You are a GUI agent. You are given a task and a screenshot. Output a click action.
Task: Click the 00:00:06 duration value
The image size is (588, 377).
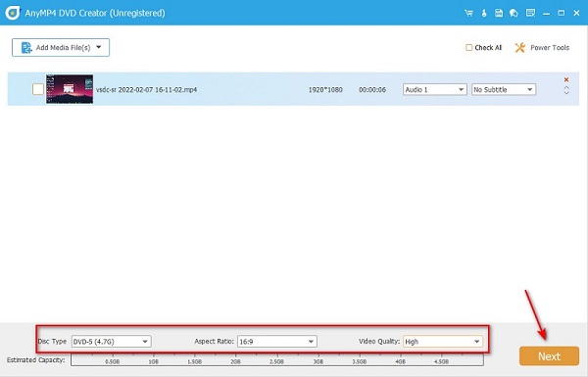pos(372,89)
